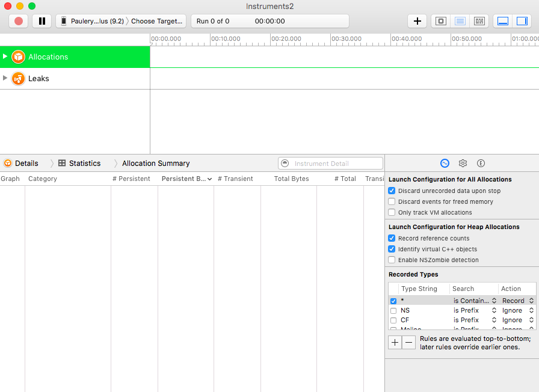Open the Allocation Summary breadcrumb menu
This screenshot has width=539, height=392.
coord(156,163)
